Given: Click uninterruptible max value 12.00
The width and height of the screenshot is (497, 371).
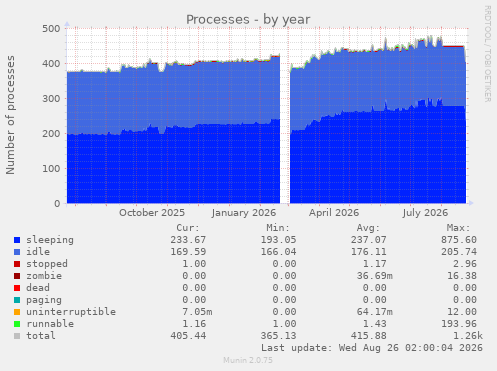Looking at the screenshot, I should coord(462,312).
